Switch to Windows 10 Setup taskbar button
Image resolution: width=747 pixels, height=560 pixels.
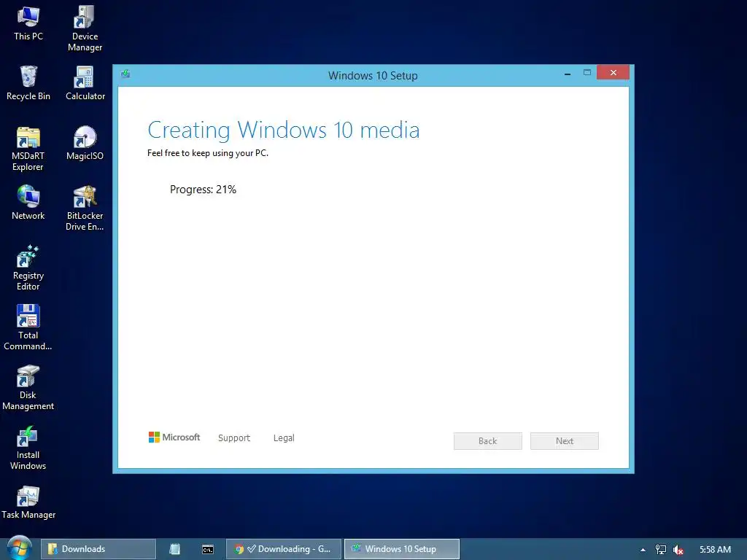click(402, 549)
